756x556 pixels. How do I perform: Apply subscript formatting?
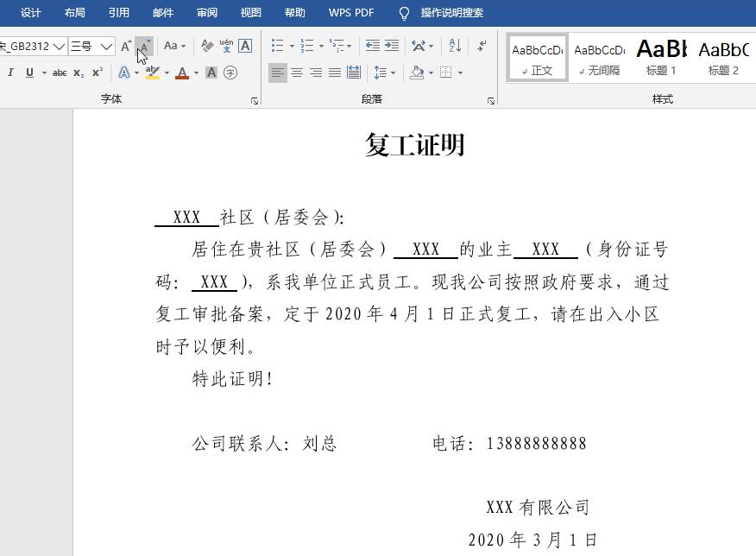[x=79, y=73]
